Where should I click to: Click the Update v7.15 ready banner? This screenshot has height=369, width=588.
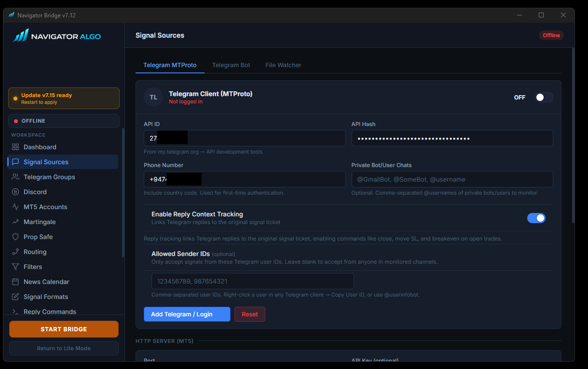pyautogui.click(x=64, y=98)
